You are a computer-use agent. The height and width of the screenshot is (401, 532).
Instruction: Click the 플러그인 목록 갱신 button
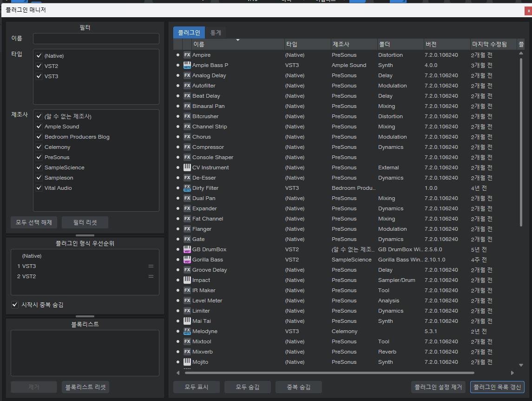pyautogui.click(x=498, y=387)
